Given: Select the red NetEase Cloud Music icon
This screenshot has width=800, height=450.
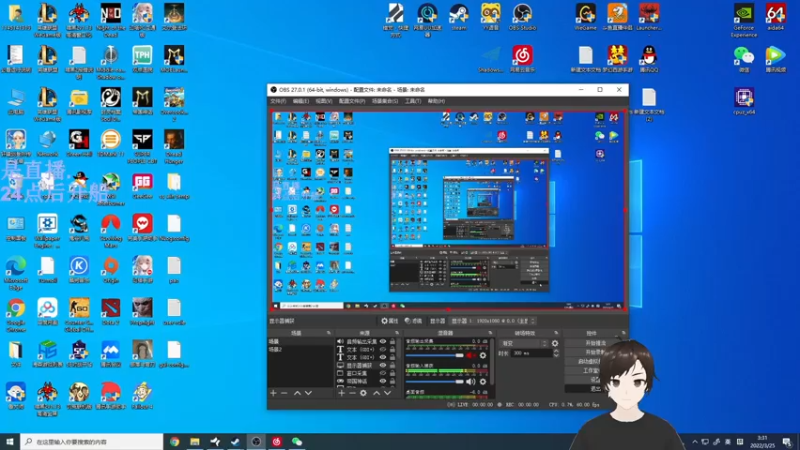Looking at the screenshot, I should 522,59.
